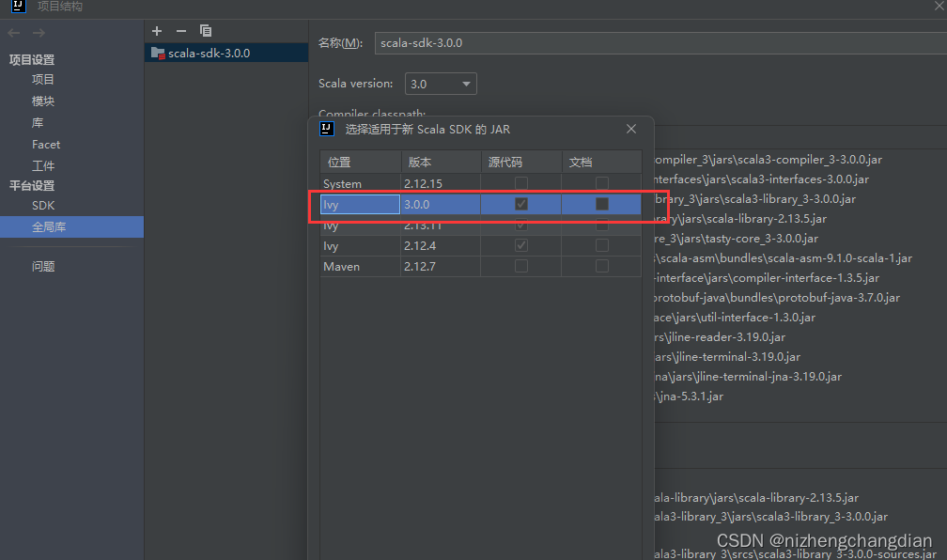
Task: Open SDK under platform settings
Action: 43,206
